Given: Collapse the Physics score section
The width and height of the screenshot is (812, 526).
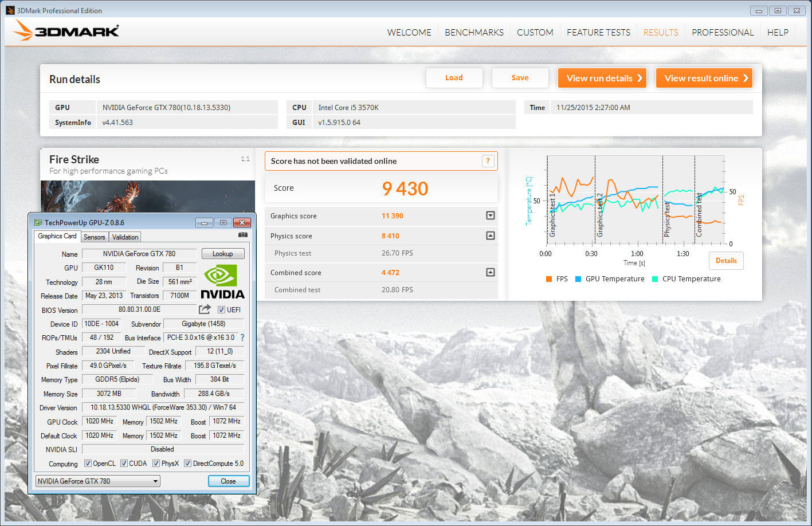Looking at the screenshot, I should pyautogui.click(x=491, y=235).
